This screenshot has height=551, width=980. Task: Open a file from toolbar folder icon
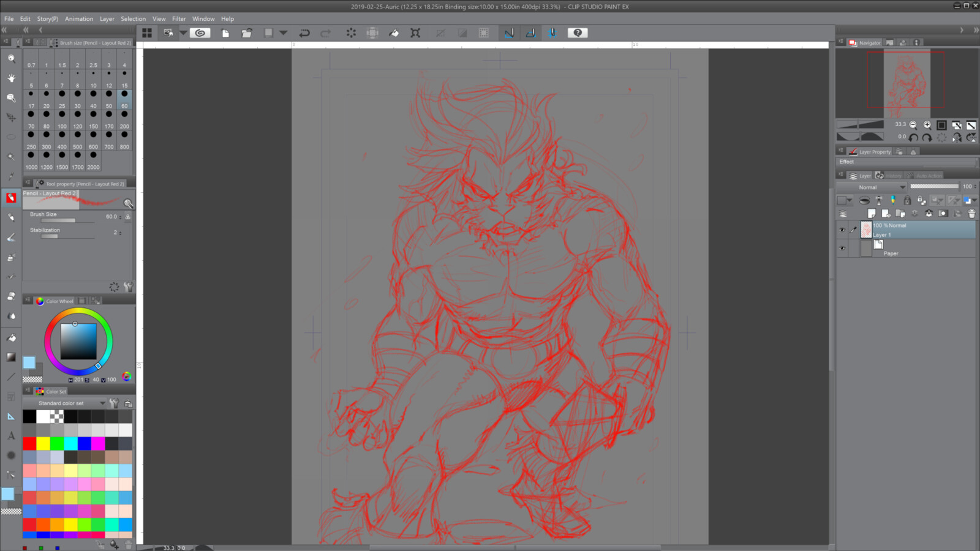(246, 33)
